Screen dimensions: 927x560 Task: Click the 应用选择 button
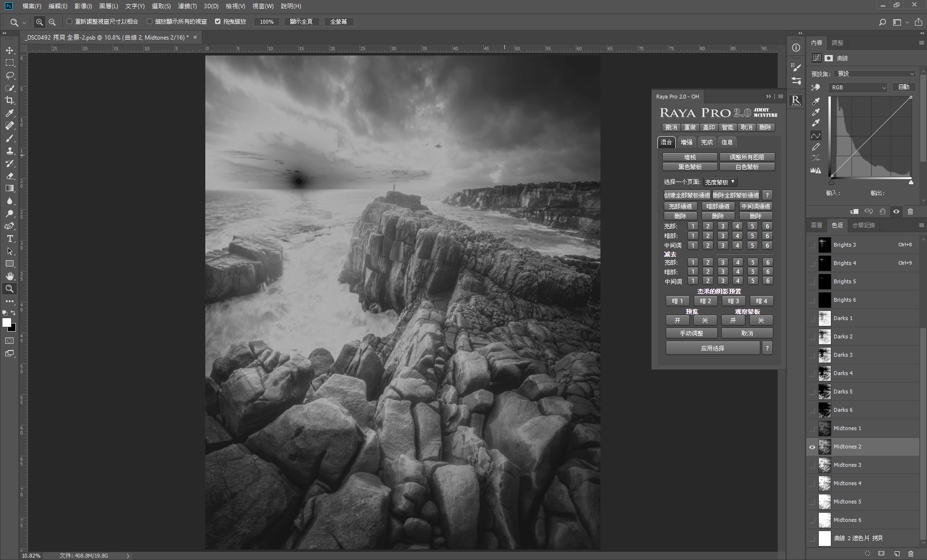(712, 348)
